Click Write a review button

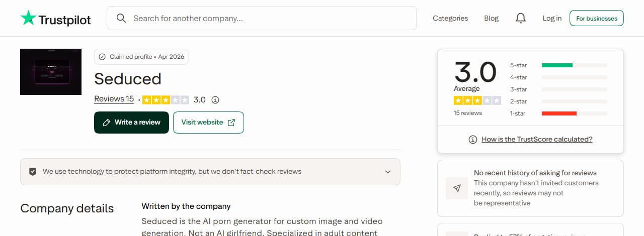[131, 123]
